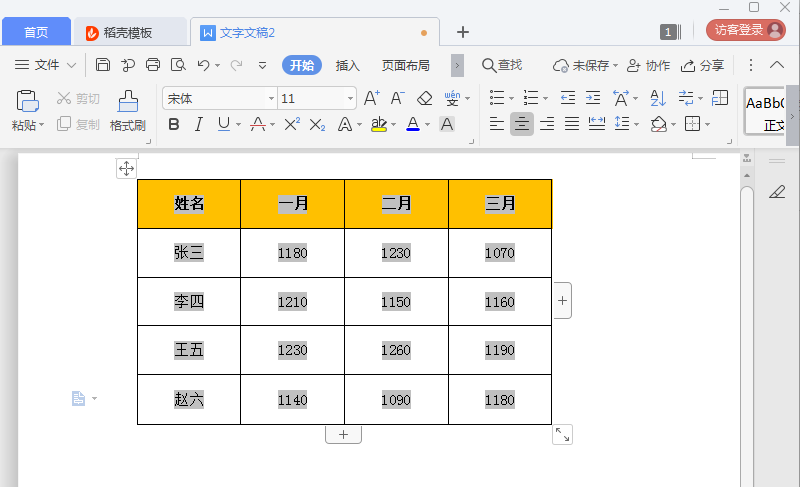Expand the 文件 menu dropdown
The image size is (800, 487).
pyautogui.click(x=47, y=65)
